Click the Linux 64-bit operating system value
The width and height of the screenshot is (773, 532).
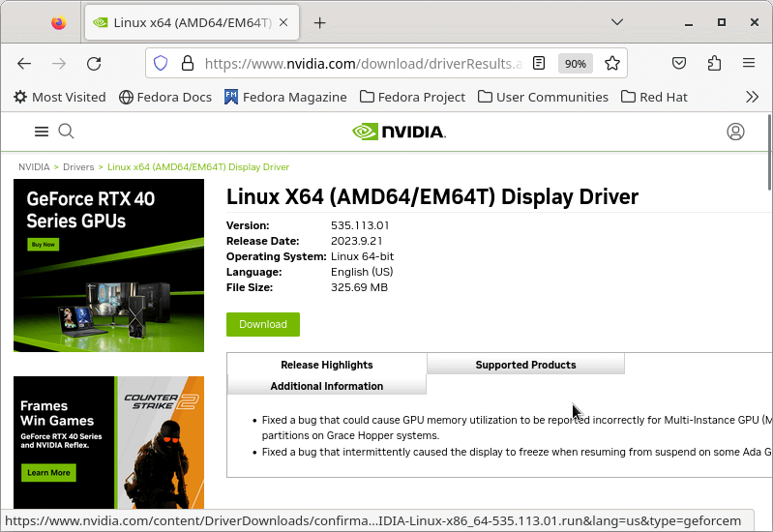363,256
